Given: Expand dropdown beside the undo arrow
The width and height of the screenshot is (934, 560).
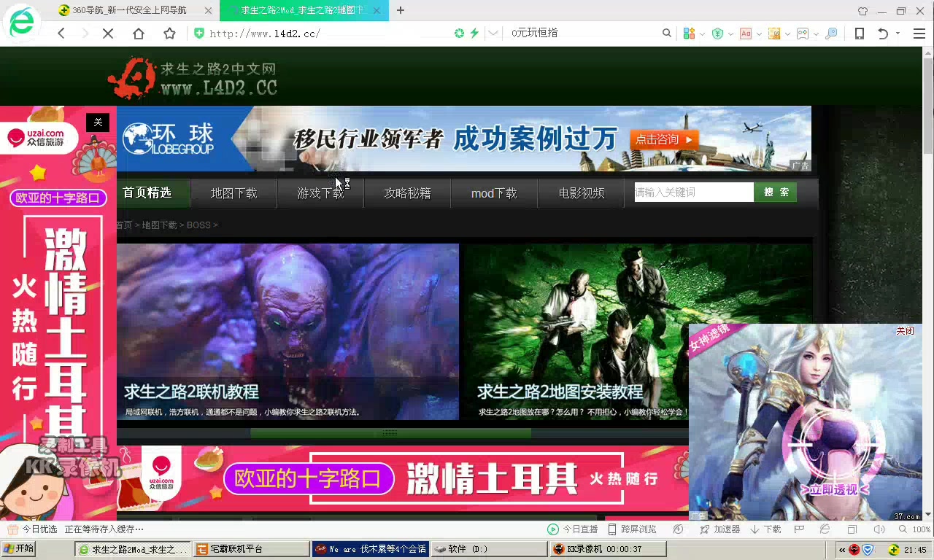Looking at the screenshot, I should pyautogui.click(x=898, y=34).
